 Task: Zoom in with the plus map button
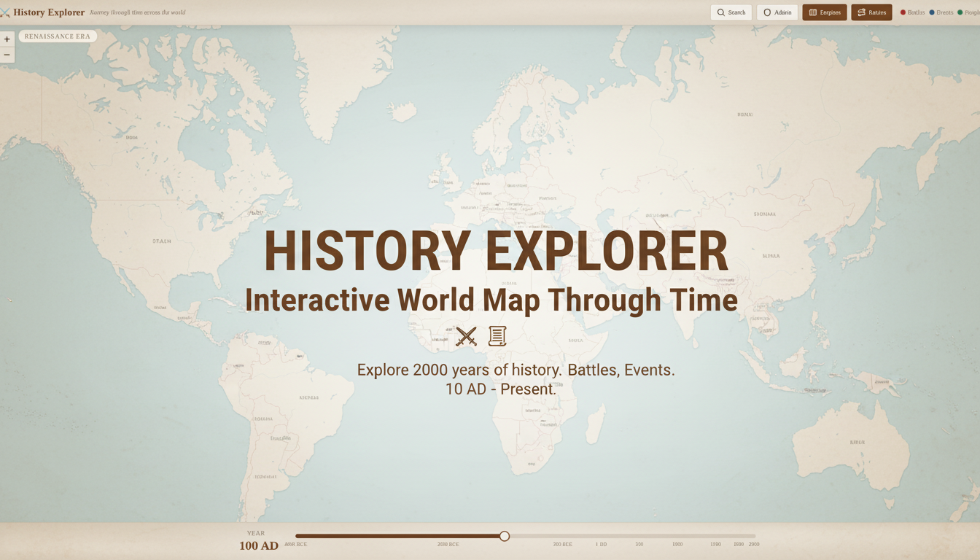pyautogui.click(x=7, y=39)
